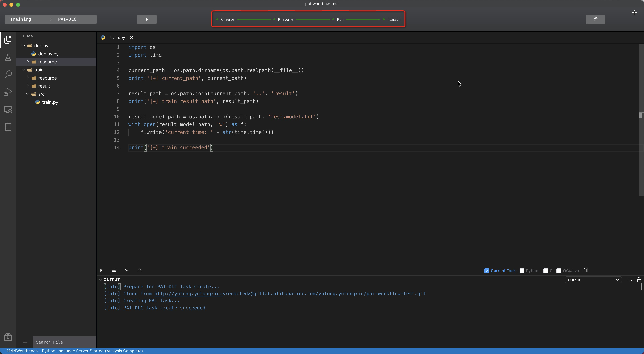Click the Search File input field
The width and height of the screenshot is (644, 354).
64,342
